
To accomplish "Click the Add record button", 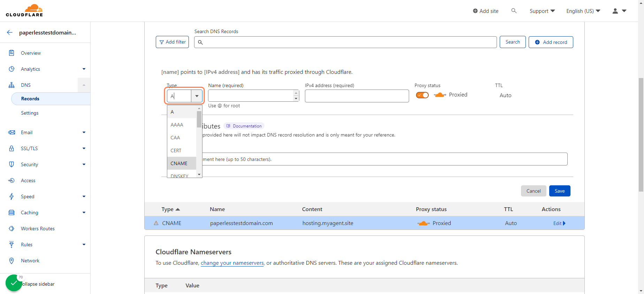I will [551, 42].
